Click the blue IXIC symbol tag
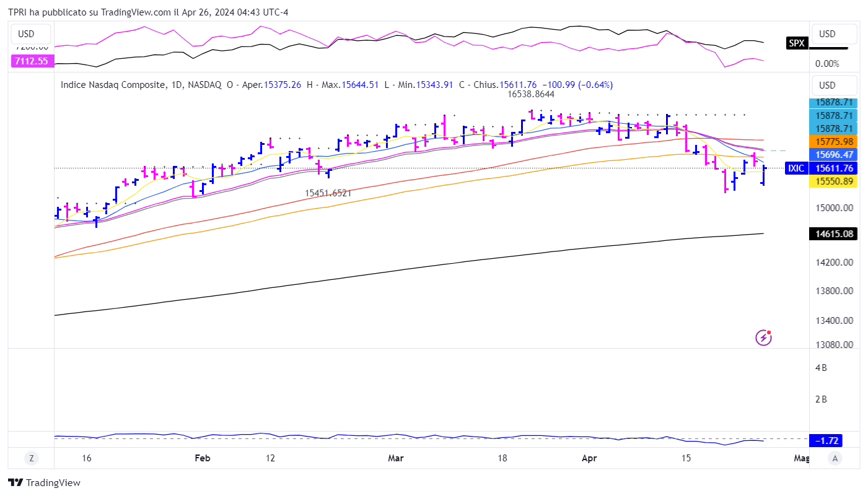This screenshot has width=868, height=496. pos(796,168)
